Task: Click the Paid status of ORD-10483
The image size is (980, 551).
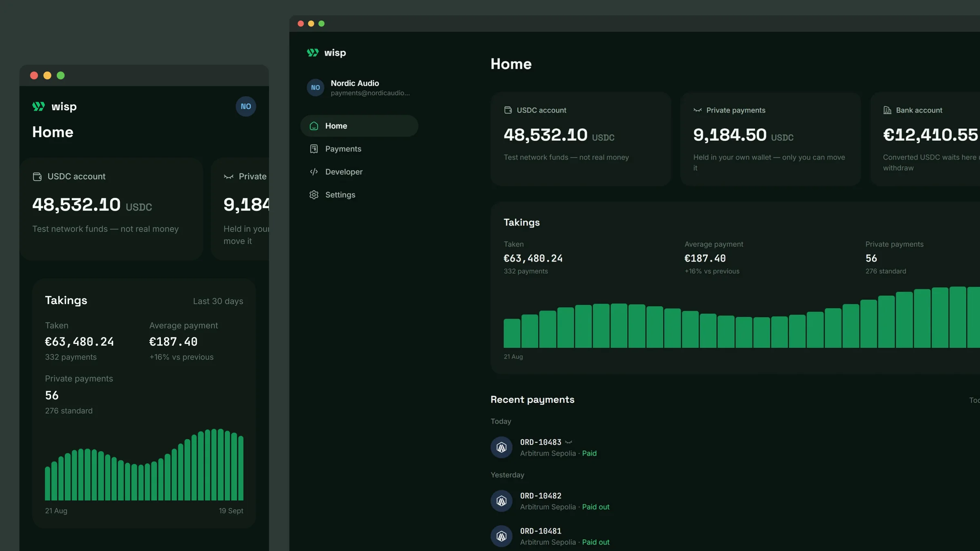Action: [x=589, y=453]
